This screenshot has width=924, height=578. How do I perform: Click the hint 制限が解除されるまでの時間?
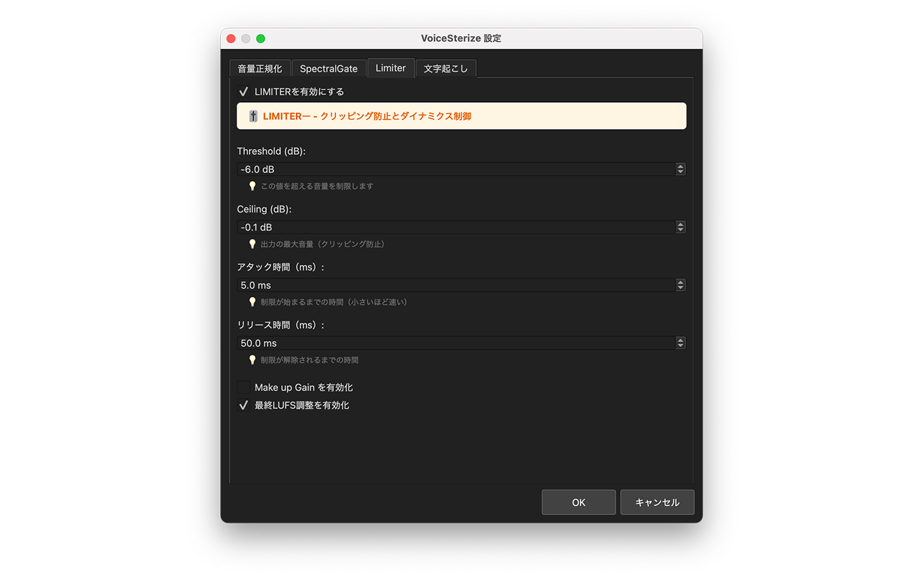point(309,360)
